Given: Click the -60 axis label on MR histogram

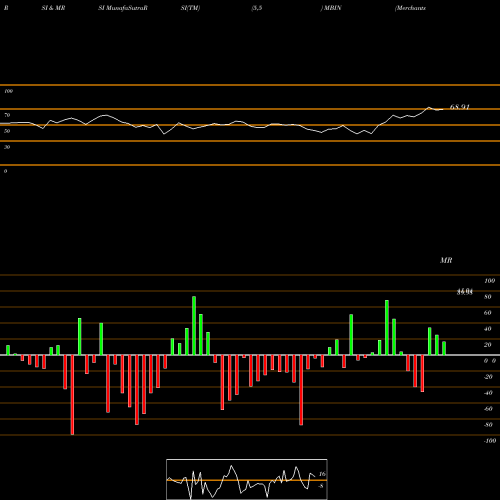Looking at the screenshot, I should click(488, 409).
